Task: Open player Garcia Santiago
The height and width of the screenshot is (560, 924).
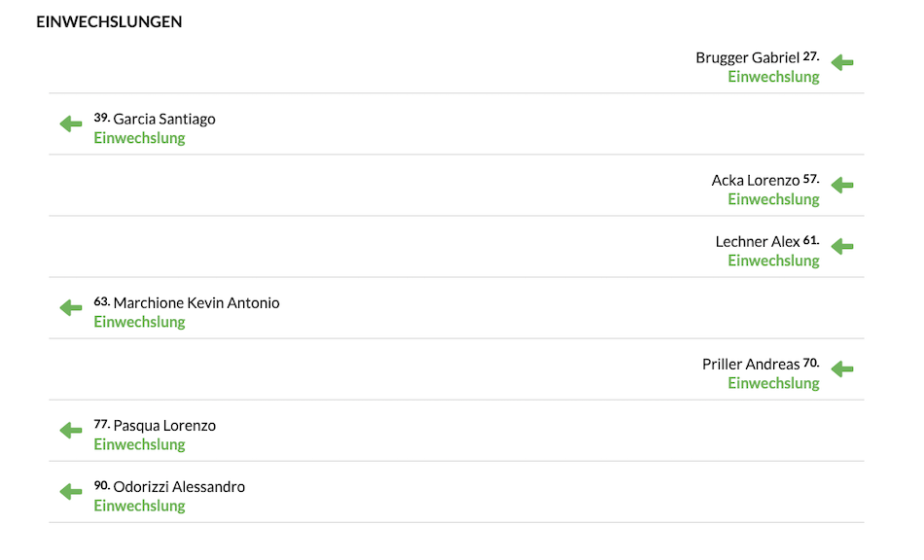Action: [x=164, y=119]
